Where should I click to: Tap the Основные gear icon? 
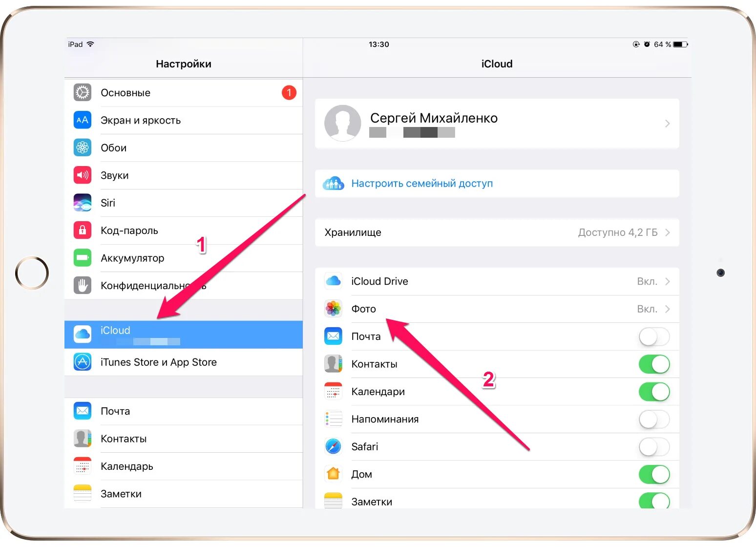tap(83, 93)
